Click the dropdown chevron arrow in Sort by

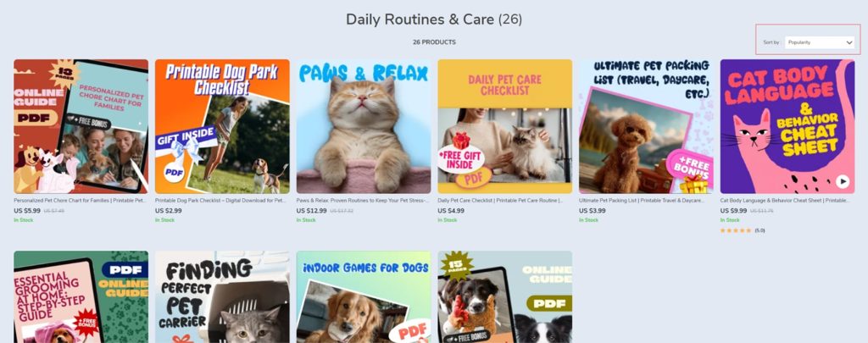[849, 42]
